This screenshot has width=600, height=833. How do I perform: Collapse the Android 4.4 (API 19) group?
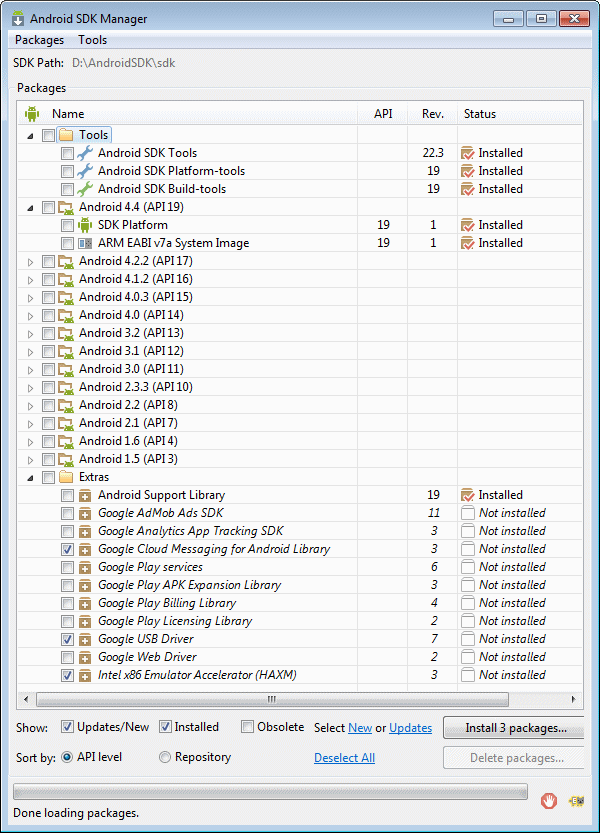coord(30,208)
